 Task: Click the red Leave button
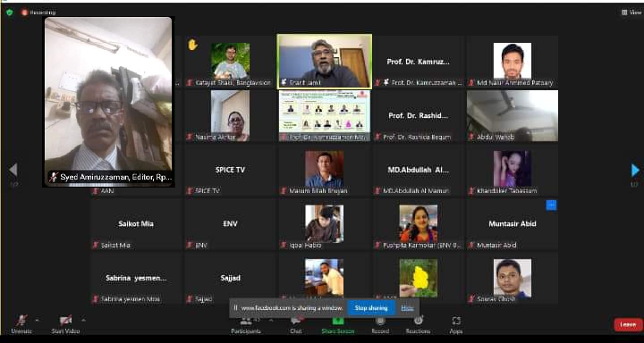click(x=628, y=324)
